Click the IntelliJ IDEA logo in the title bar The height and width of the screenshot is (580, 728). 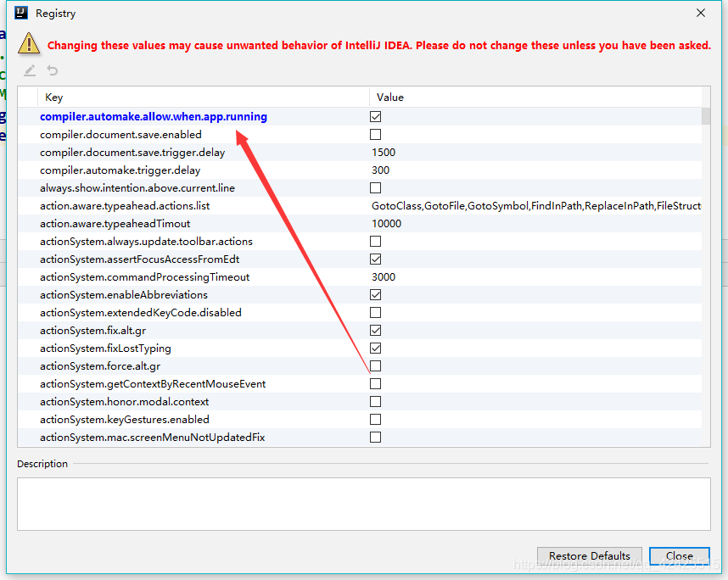coord(21,13)
